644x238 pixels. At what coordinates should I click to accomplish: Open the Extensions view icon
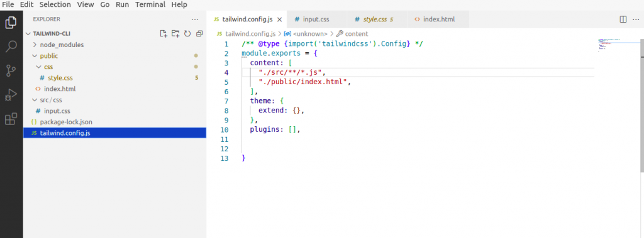[x=11, y=119]
